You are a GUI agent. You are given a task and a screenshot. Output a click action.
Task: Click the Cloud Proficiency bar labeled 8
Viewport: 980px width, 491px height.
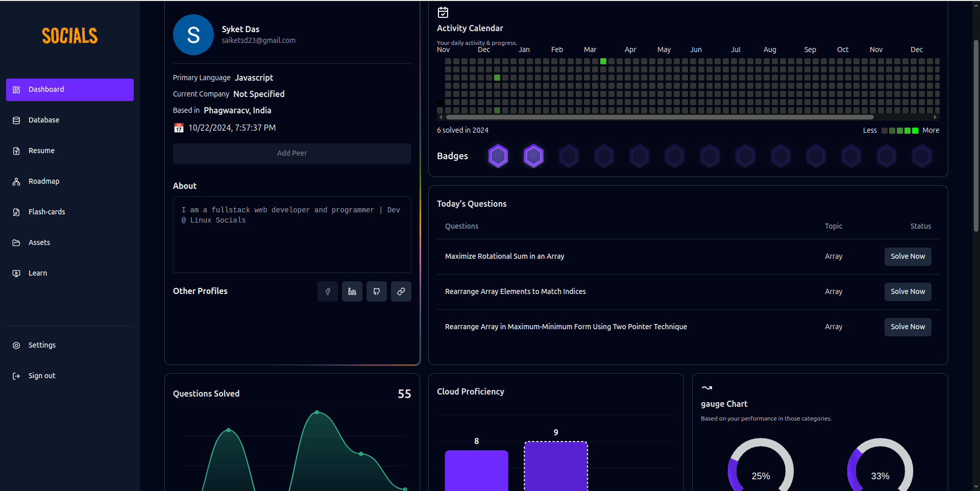click(x=477, y=471)
